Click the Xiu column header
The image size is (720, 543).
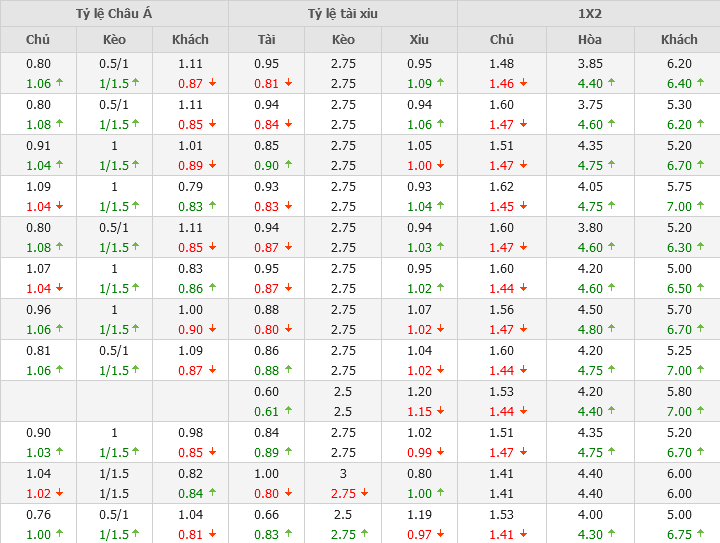(x=419, y=40)
